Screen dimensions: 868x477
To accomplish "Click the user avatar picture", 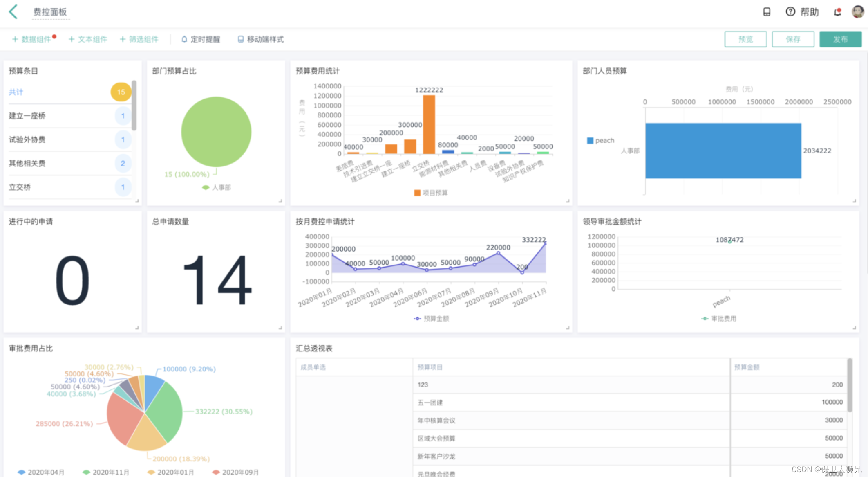I will coord(857,11).
